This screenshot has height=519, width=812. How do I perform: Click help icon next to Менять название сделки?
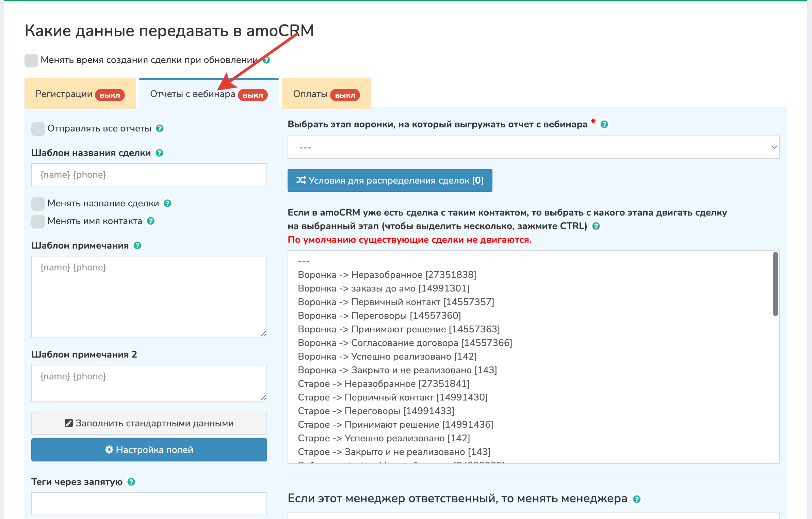tap(167, 203)
